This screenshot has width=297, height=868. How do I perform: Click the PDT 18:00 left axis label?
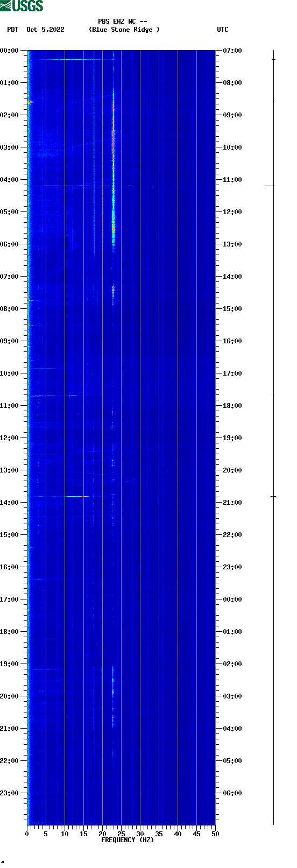pyautogui.click(x=10, y=632)
